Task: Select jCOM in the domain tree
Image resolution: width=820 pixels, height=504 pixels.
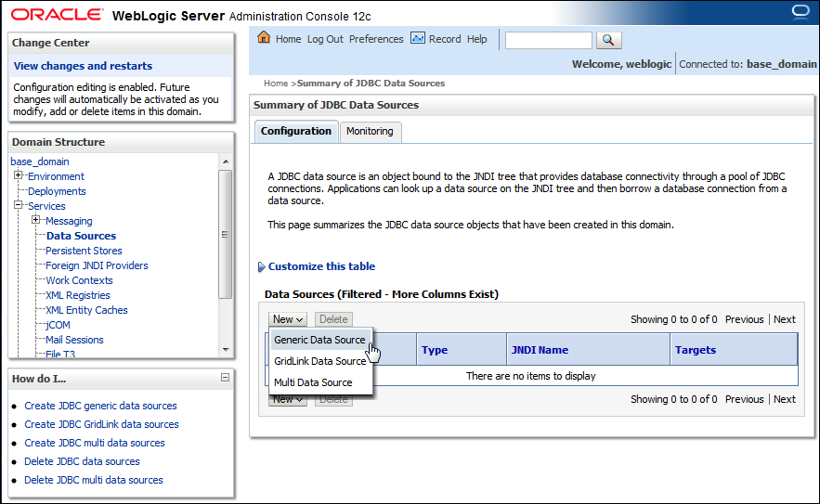Action: point(58,325)
